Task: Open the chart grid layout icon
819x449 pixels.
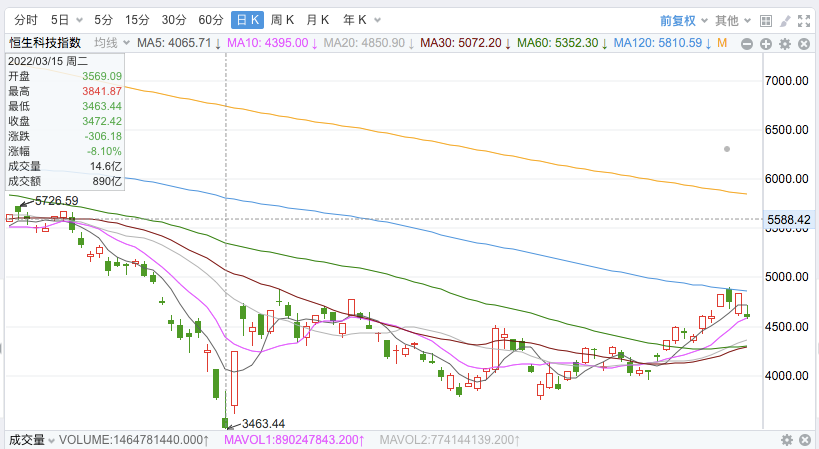Action: point(766,21)
